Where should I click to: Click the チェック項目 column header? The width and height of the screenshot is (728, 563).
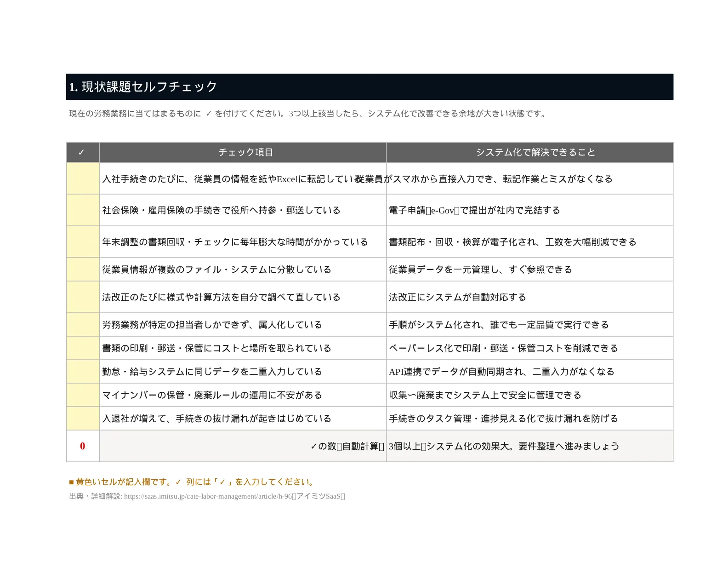pos(243,152)
